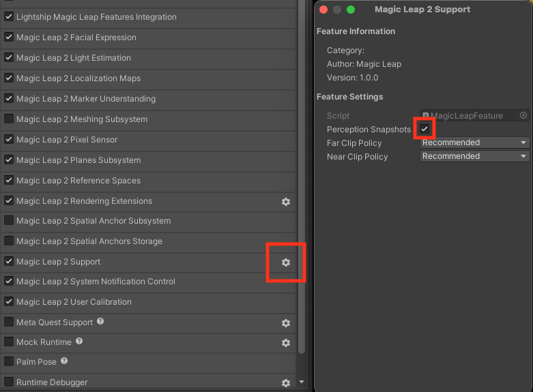Select the Magic Leap 2 Support row label
This screenshot has height=392, width=533.
pyautogui.click(x=59, y=262)
